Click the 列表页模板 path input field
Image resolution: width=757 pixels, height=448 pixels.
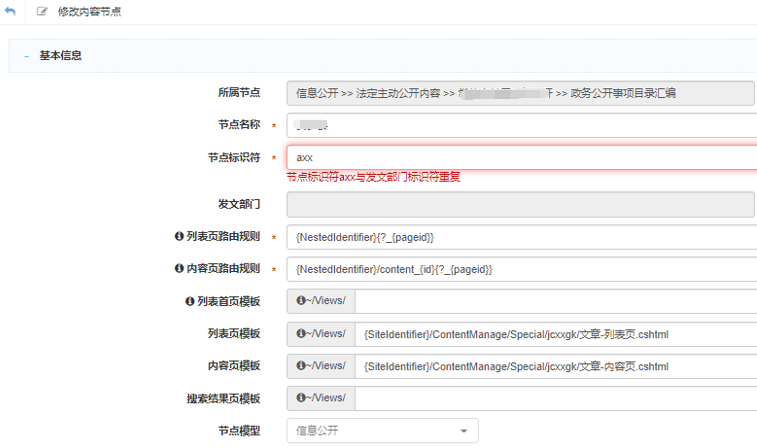click(x=555, y=334)
